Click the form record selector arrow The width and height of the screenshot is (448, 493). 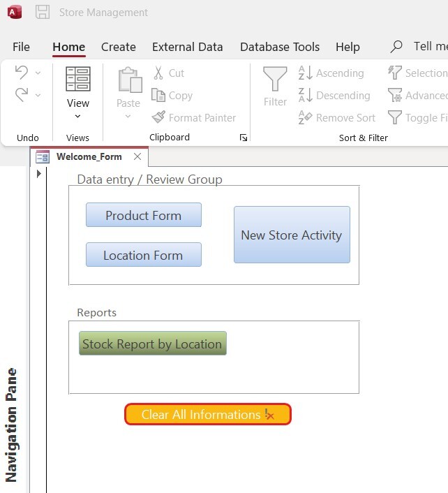tap(38, 174)
